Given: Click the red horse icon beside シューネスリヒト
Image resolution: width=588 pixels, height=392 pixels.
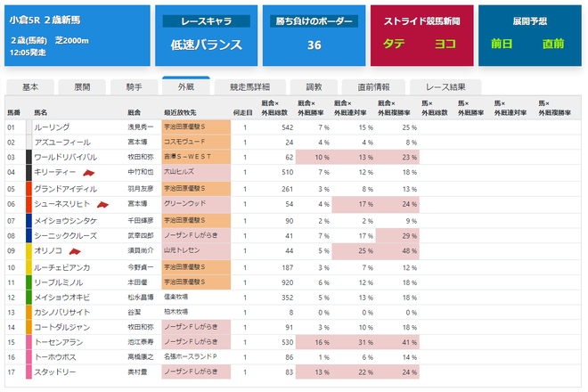Looking at the screenshot, I should pyautogui.click(x=102, y=205).
